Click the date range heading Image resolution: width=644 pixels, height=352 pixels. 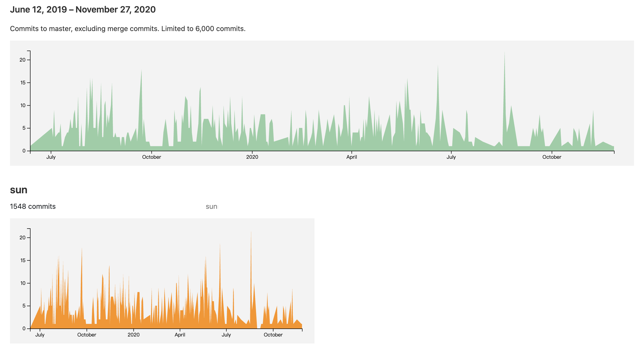pyautogui.click(x=83, y=10)
